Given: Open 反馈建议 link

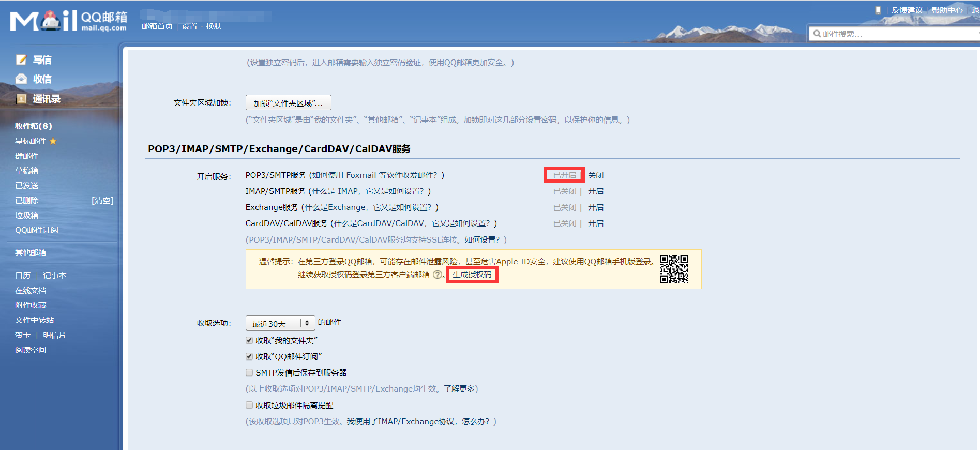Looking at the screenshot, I should click(x=907, y=10).
